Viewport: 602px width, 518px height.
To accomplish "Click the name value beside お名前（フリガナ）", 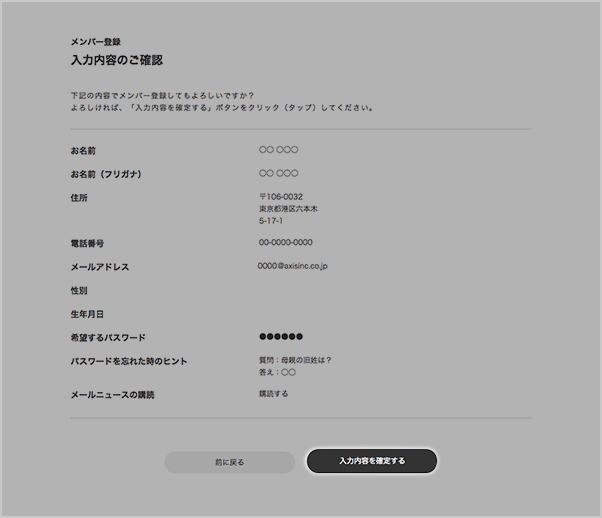I will coord(278,173).
